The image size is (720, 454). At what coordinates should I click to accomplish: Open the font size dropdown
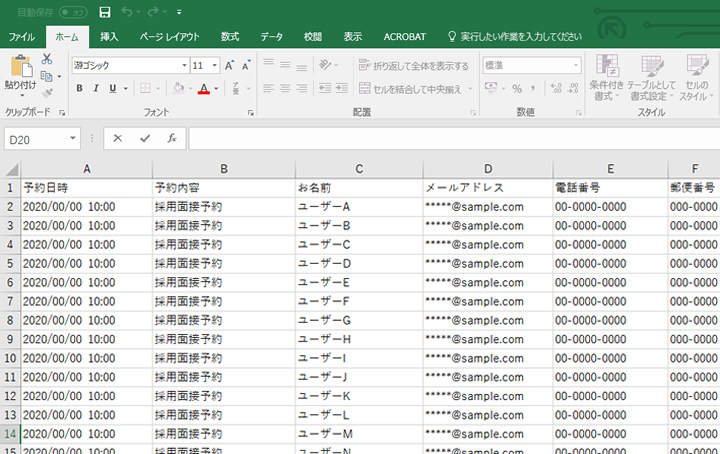(x=214, y=65)
